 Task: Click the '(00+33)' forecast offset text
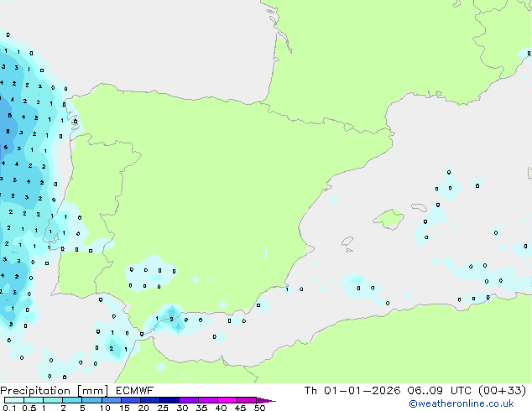[502, 391]
